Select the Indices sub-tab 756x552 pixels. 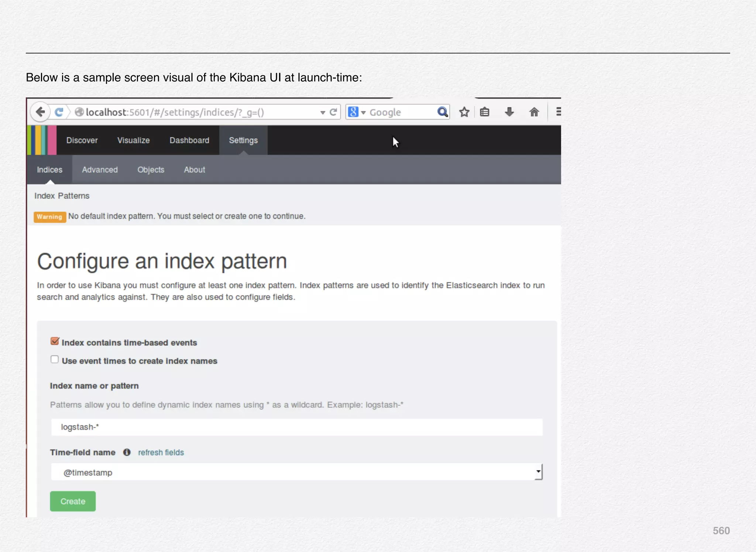(49, 170)
